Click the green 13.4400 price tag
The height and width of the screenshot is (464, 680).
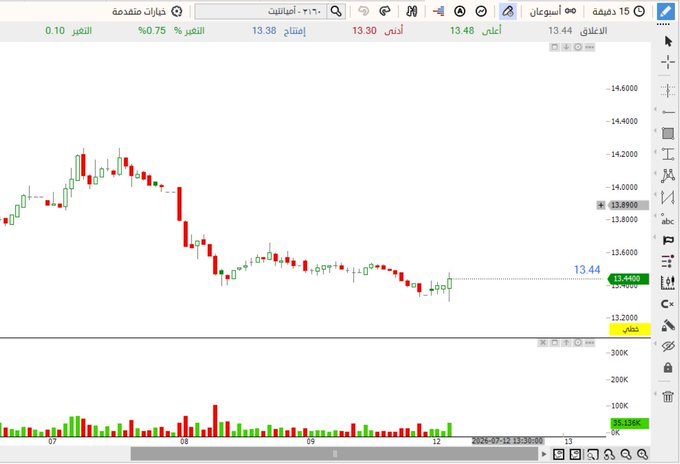pyautogui.click(x=628, y=278)
